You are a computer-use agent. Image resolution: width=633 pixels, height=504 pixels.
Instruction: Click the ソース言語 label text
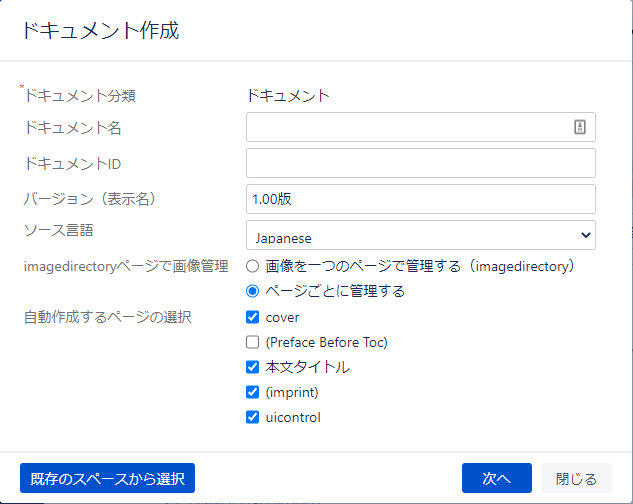pyautogui.click(x=59, y=230)
